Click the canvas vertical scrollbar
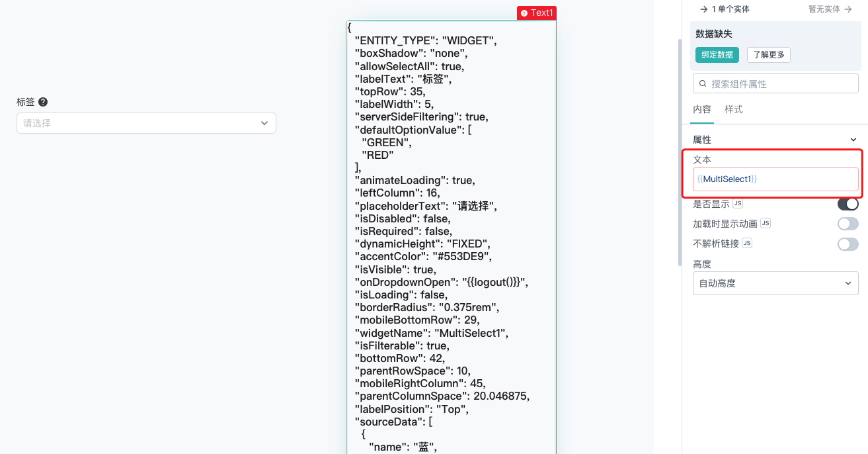 point(679,152)
